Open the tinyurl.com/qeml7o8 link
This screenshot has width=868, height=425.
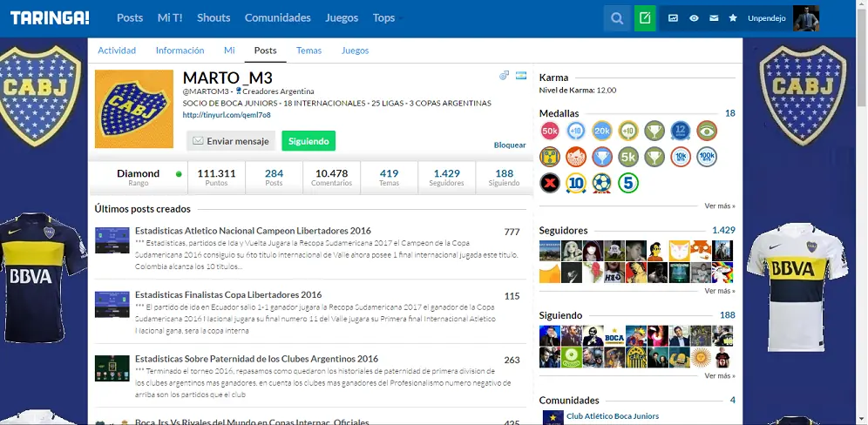[x=227, y=115]
